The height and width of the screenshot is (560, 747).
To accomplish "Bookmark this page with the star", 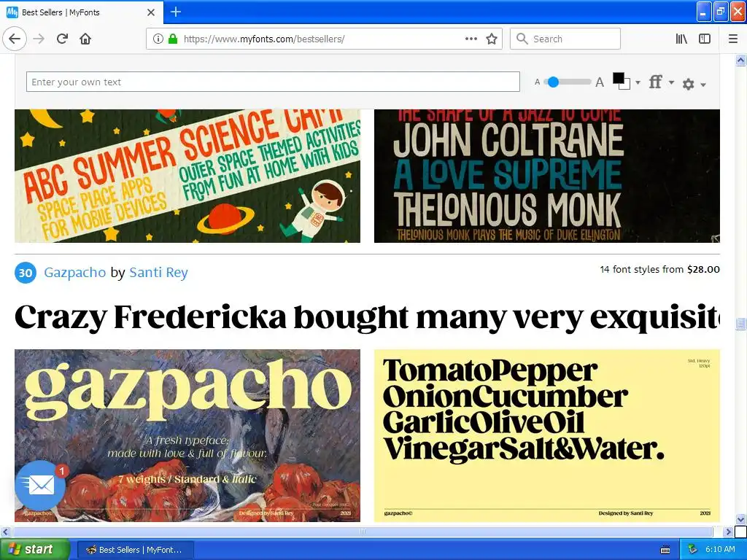I will click(492, 39).
